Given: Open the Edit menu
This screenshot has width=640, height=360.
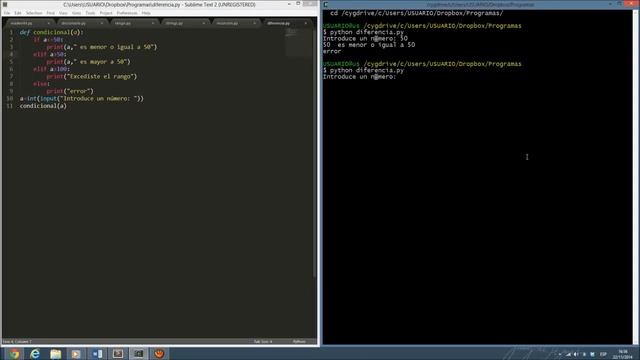Looking at the screenshot, I should click(x=18, y=13).
